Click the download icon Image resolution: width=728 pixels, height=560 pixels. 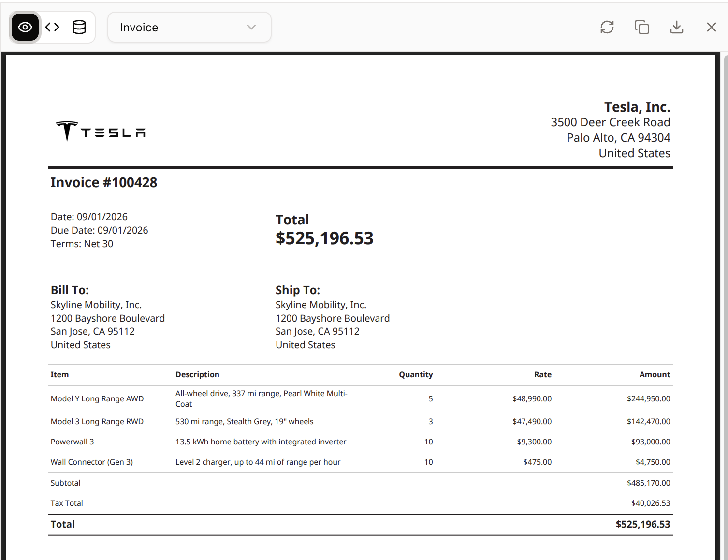pos(677,27)
